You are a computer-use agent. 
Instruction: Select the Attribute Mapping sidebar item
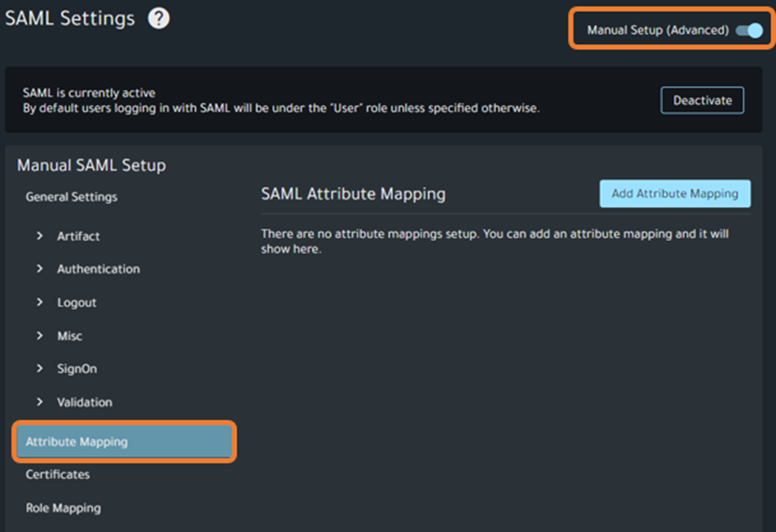pos(125,442)
